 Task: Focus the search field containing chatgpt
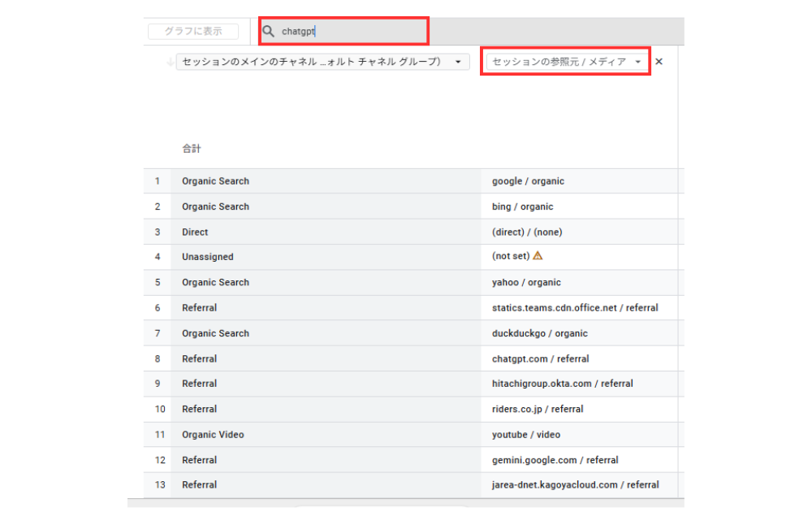[x=349, y=32]
